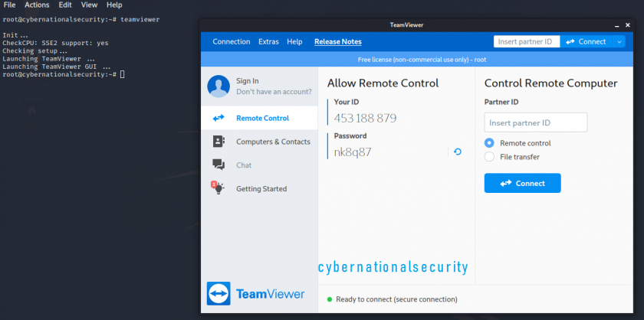Open the Getting Started section
Image resolution: width=644 pixels, height=320 pixels.
[259, 189]
